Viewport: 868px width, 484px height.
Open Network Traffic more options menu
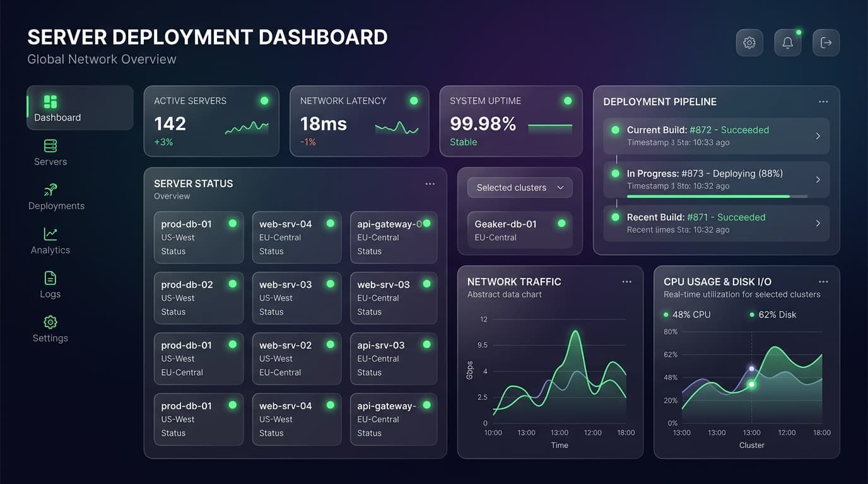pos(626,282)
